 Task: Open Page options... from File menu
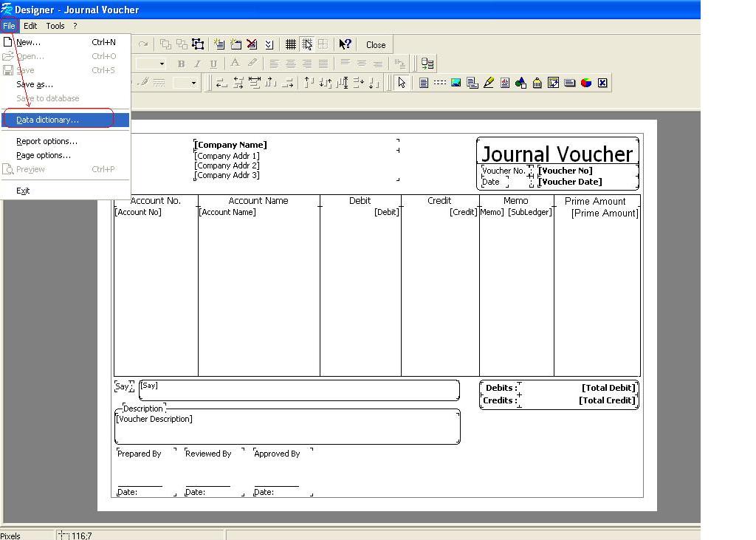[x=66, y=155]
